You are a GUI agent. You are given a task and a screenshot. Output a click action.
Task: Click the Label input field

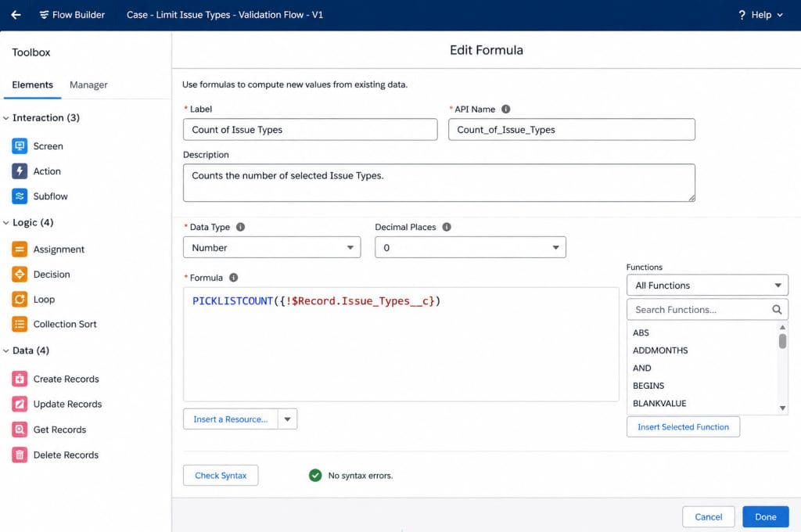[x=310, y=129]
